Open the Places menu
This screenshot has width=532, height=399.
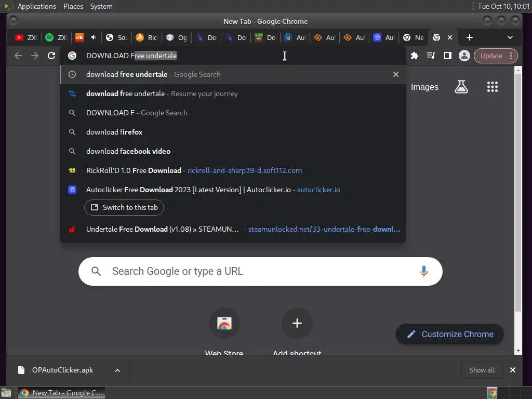tap(73, 6)
